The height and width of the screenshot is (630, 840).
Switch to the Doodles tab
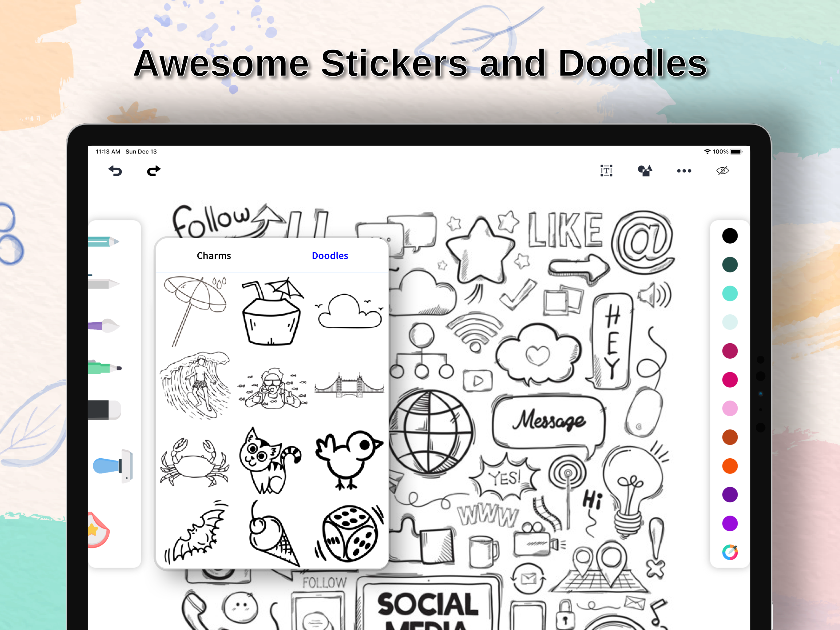(330, 256)
